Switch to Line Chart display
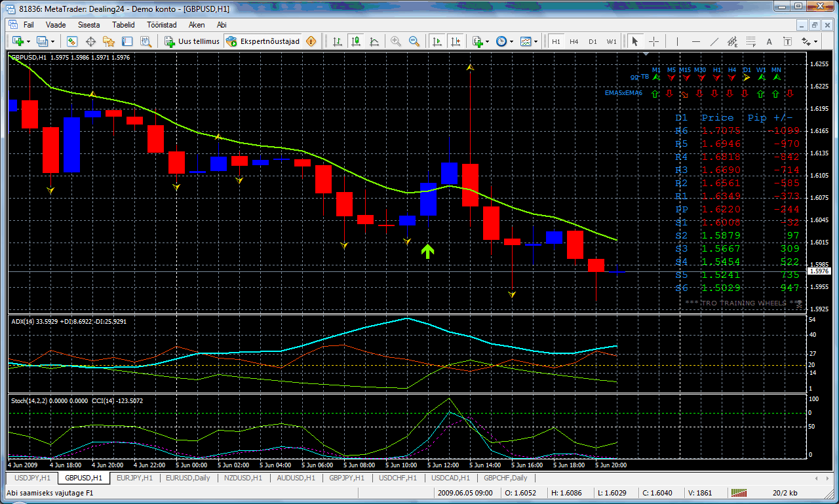The image size is (839, 504). click(x=374, y=41)
